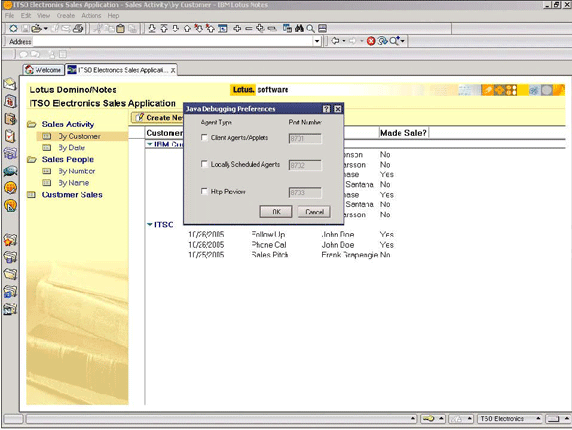
Task: Open the Domino Designer icon in the bookmark bar
Action: click(10, 205)
